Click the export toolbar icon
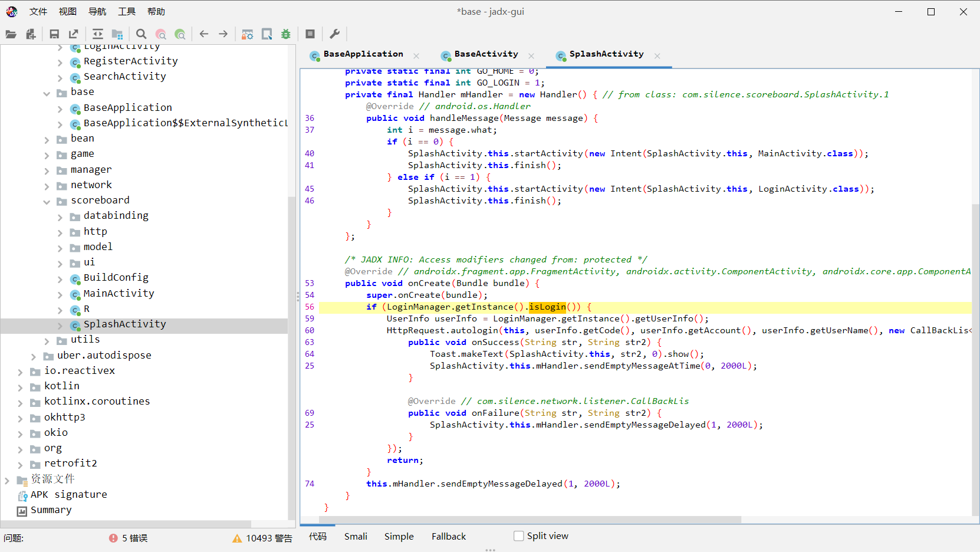980x552 pixels. tap(74, 34)
